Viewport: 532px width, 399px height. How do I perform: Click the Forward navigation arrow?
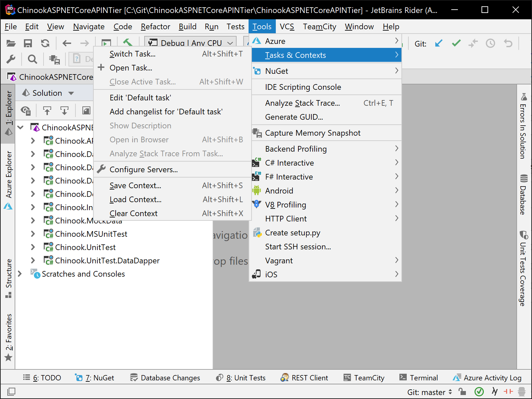[84, 43]
